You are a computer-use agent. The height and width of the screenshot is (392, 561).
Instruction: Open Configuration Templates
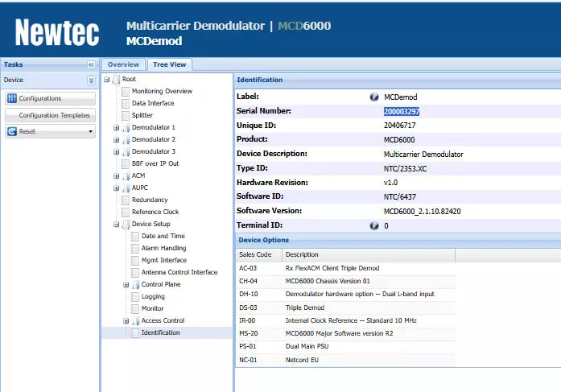pos(51,115)
